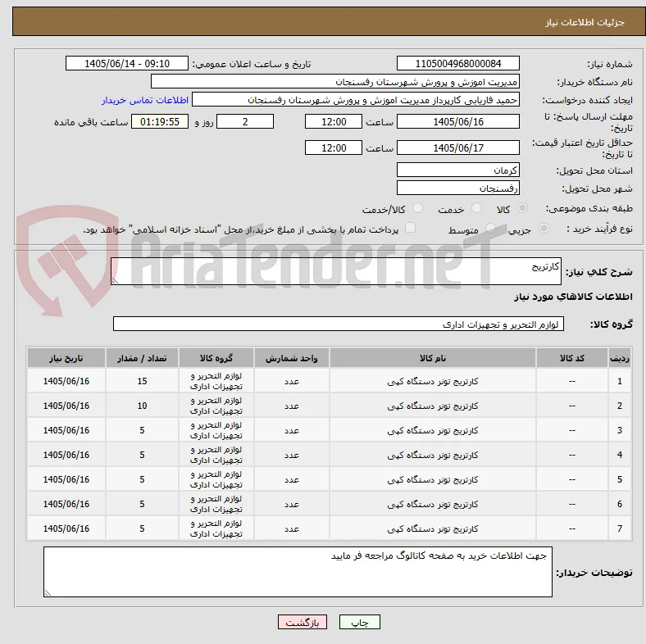Click goods group cell in row 6
This screenshot has width=646, height=644.
[216, 504]
